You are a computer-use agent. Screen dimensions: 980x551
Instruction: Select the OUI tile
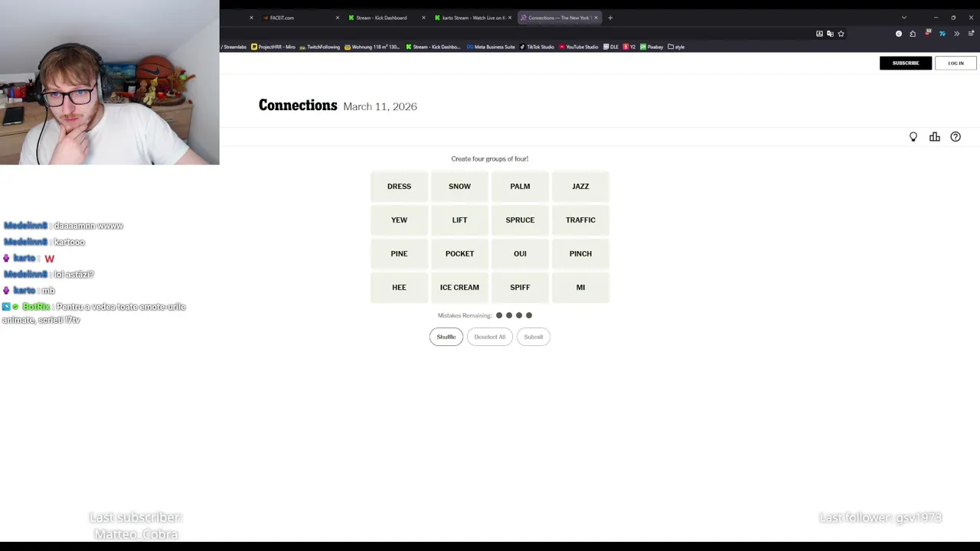tap(520, 253)
